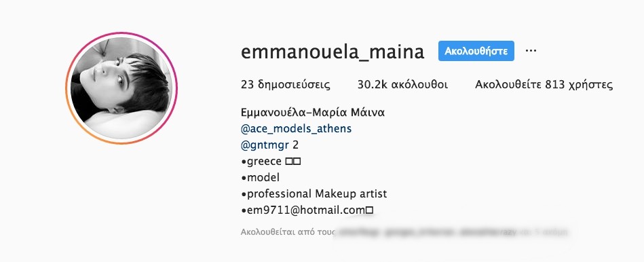
Task: View the story from the profile picture
Action: click(x=121, y=88)
